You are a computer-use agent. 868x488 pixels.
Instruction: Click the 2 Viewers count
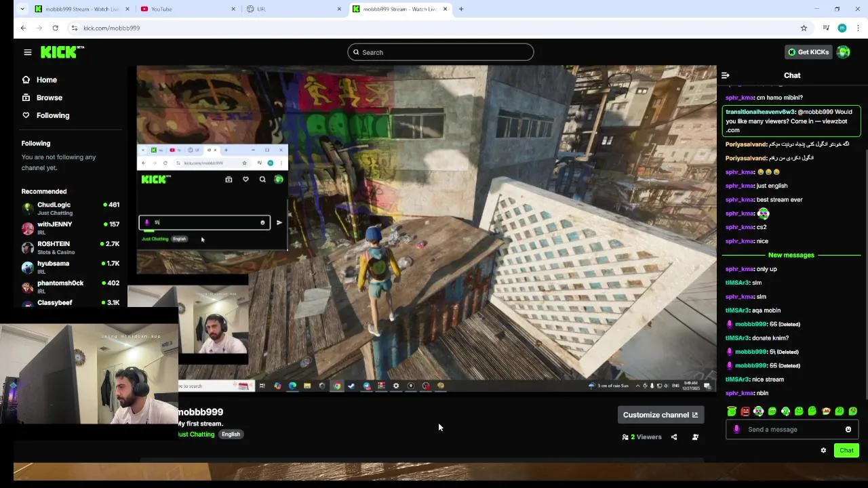642,437
